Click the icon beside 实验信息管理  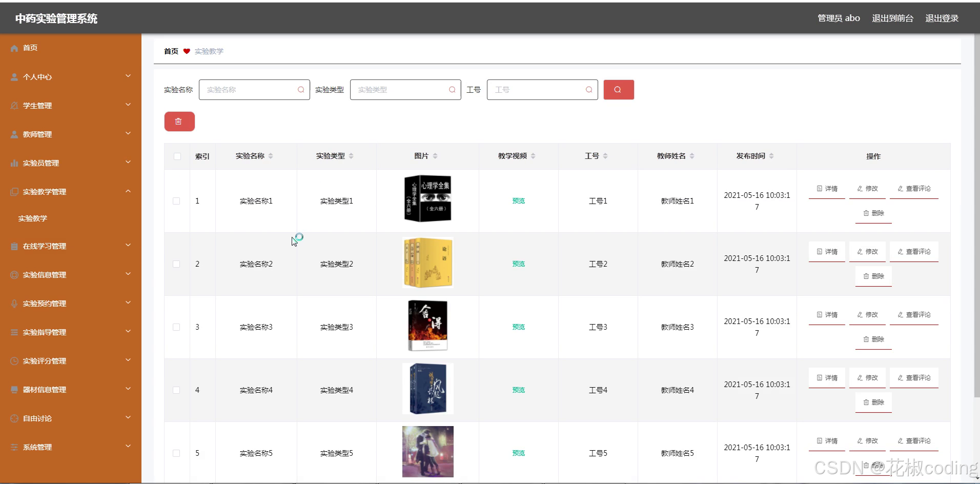tap(14, 275)
